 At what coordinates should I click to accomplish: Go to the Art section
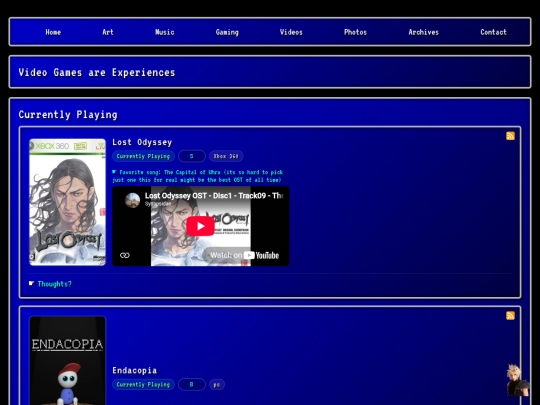coord(108,32)
